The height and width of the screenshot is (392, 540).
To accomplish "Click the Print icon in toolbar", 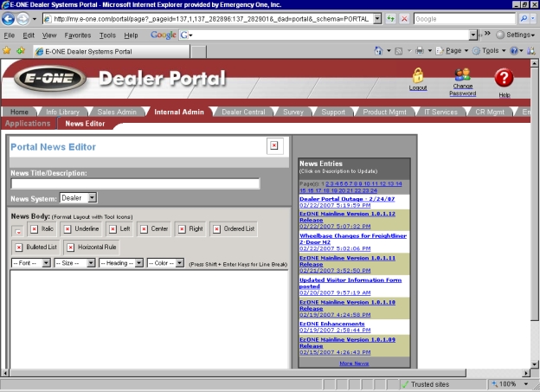I will (x=420, y=51).
